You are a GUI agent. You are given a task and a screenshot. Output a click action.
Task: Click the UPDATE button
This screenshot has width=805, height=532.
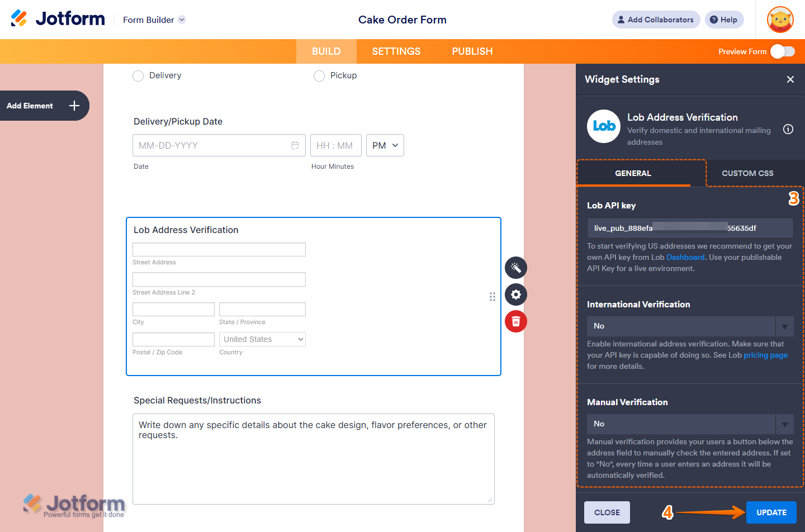tap(771, 512)
